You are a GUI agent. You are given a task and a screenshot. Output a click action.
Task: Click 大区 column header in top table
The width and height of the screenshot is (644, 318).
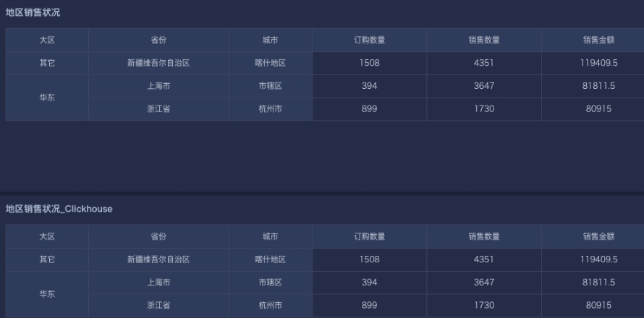coord(47,40)
